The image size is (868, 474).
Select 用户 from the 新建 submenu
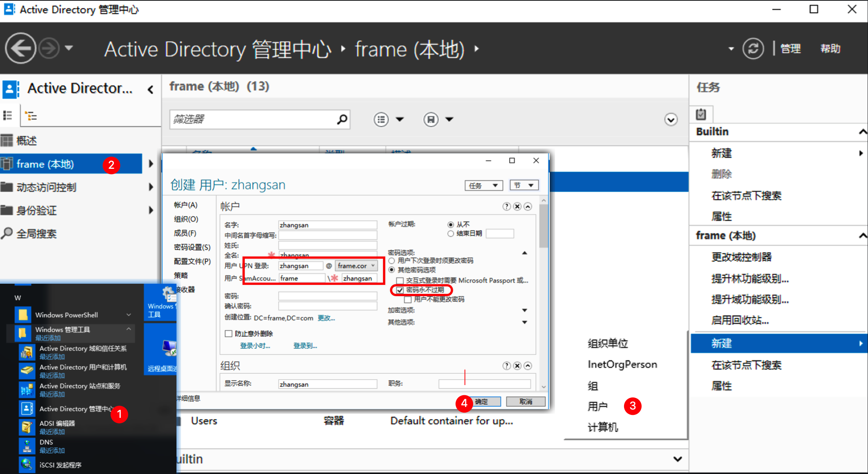598,406
